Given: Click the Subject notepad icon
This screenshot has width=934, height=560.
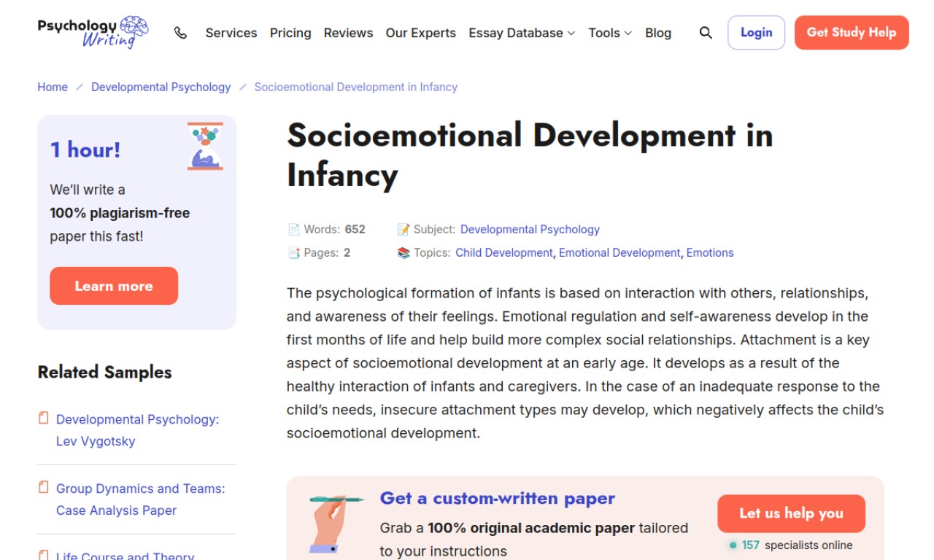Looking at the screenshot, I should pyautogui.click(x=403, y=229).
